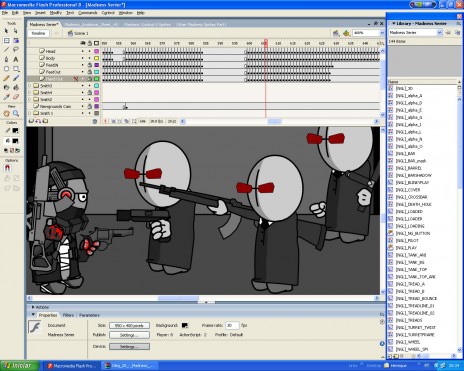
Task: Select the Zoom magnifier tool
Action: pyautogui.click(x=16, y=114)
